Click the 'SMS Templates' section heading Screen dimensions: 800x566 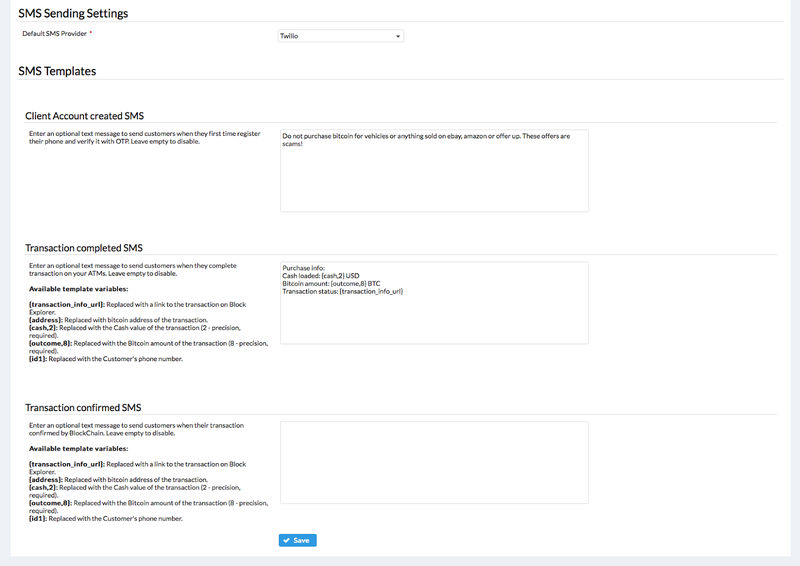[57, 72]
